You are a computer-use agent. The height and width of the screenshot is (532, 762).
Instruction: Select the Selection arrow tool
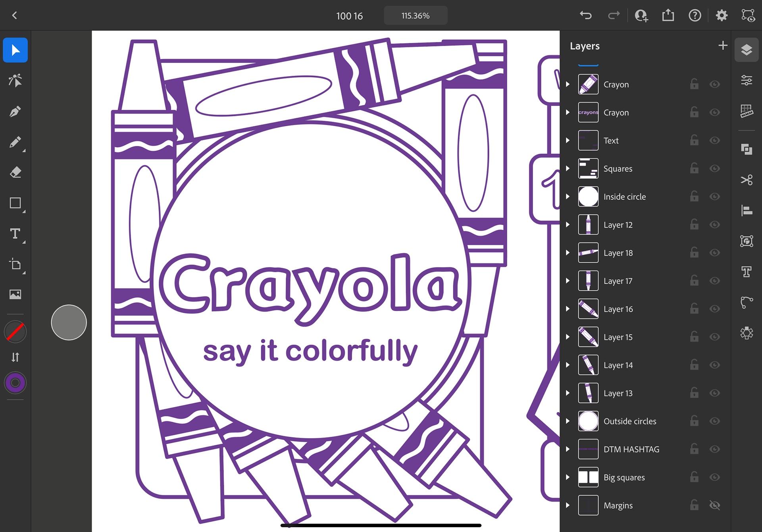tap(15, 50)
